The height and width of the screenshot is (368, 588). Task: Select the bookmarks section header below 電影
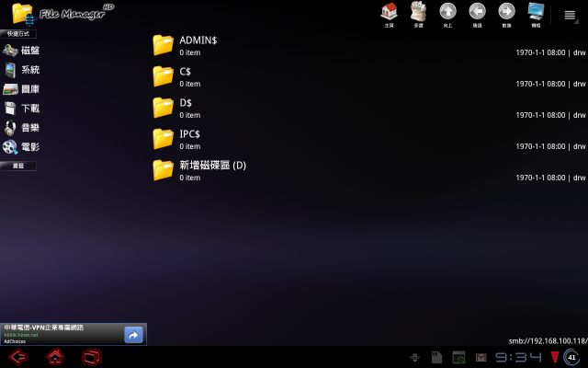(18, 166)
